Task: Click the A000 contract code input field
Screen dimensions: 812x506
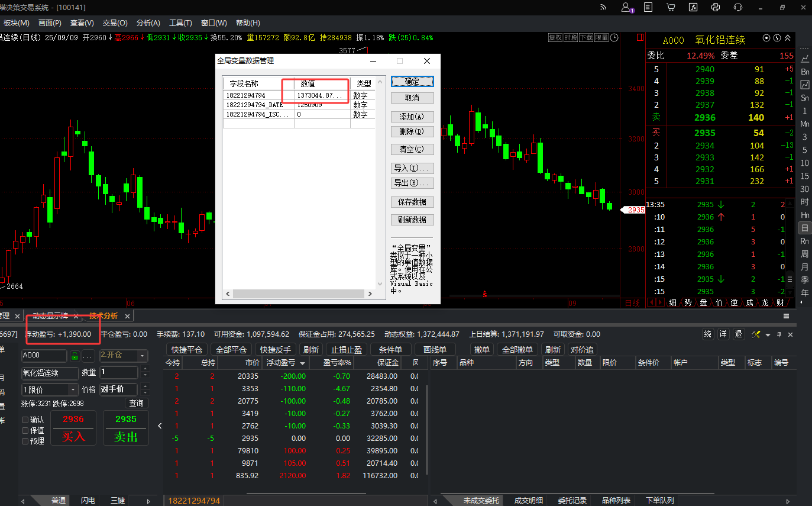Action: pos(44,356)
